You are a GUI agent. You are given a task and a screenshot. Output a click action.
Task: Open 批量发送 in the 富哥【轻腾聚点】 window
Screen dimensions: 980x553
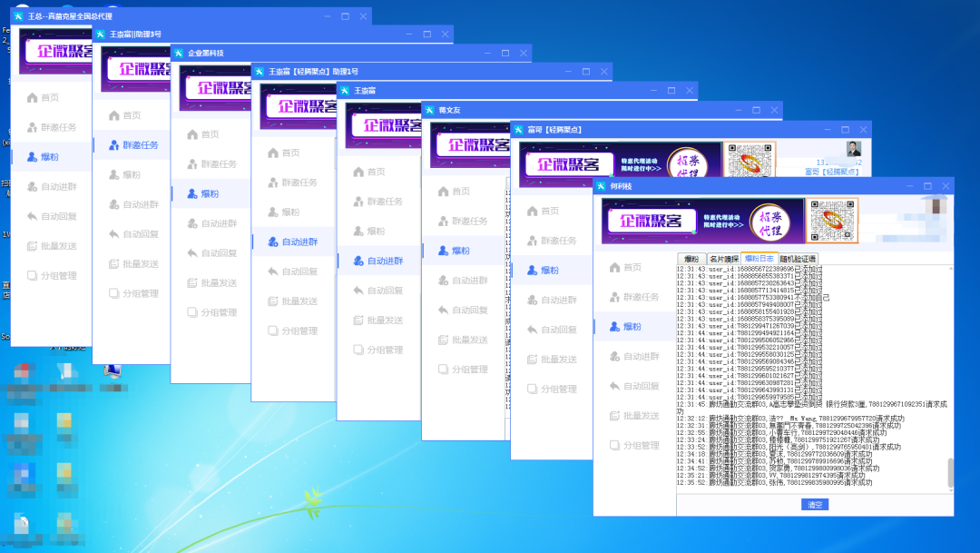[552, 359]
